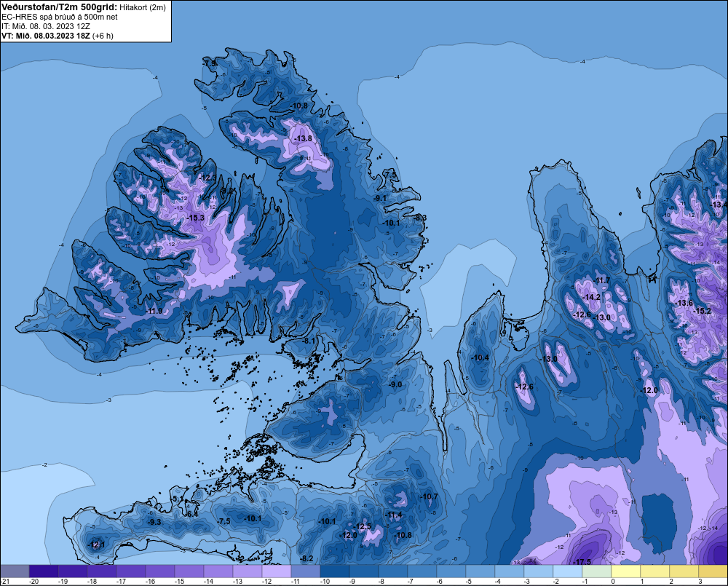
Task: Click the legend swatch between -1 and 0
Action: coord(597,571)
